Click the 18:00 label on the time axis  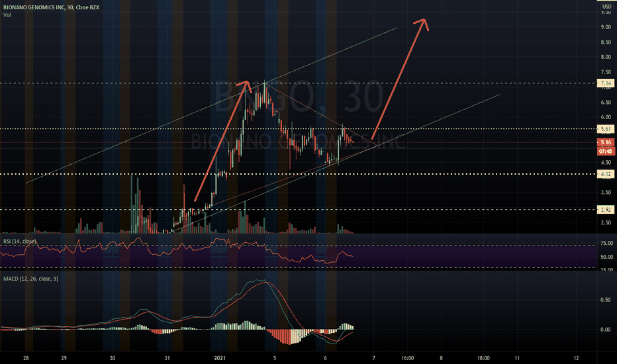point(484,358)
